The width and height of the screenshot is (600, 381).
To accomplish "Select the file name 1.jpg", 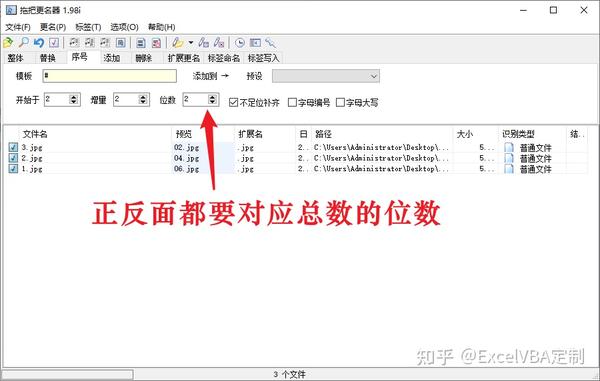I will click(x=32, y=169).
